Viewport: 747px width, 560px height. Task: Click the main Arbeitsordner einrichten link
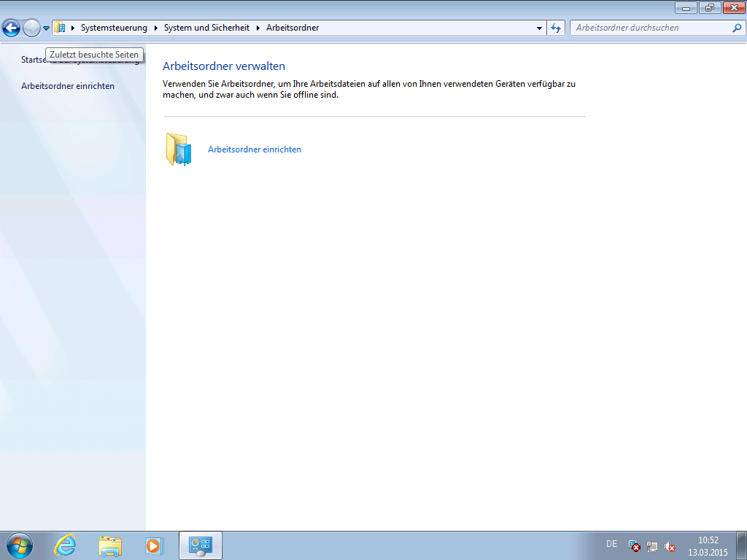point(255,149)
